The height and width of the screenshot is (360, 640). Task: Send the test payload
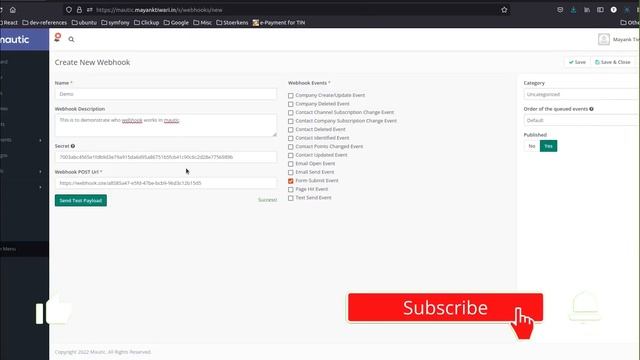point(81,200)
